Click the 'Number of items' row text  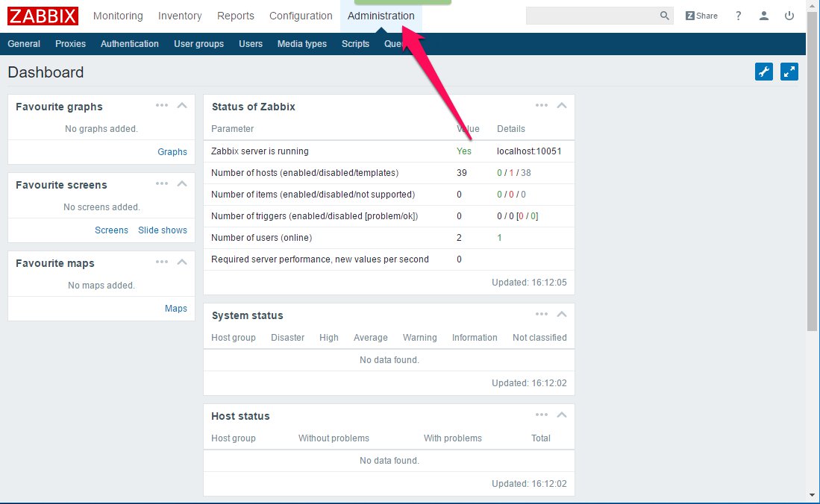[313, 195]
